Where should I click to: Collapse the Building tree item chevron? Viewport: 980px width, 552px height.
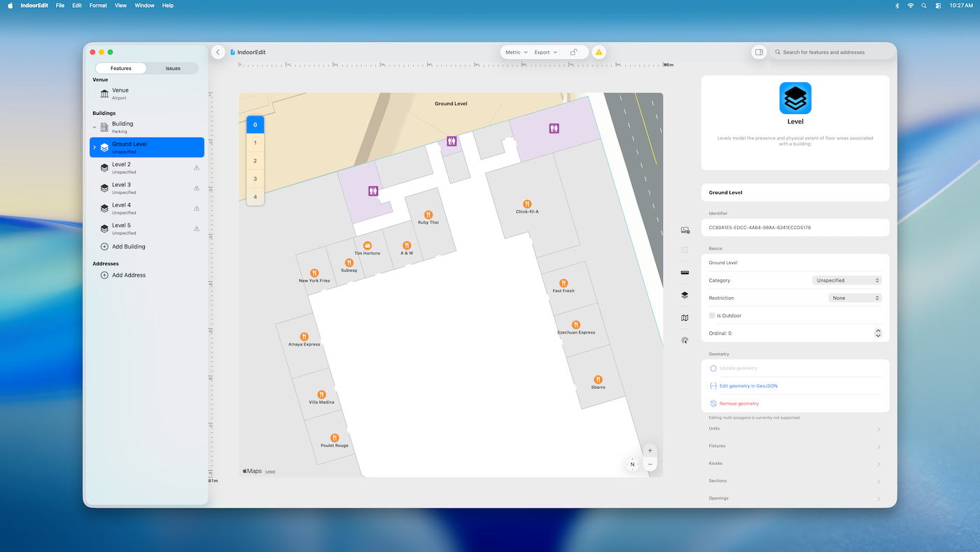[x=94, y=127]
